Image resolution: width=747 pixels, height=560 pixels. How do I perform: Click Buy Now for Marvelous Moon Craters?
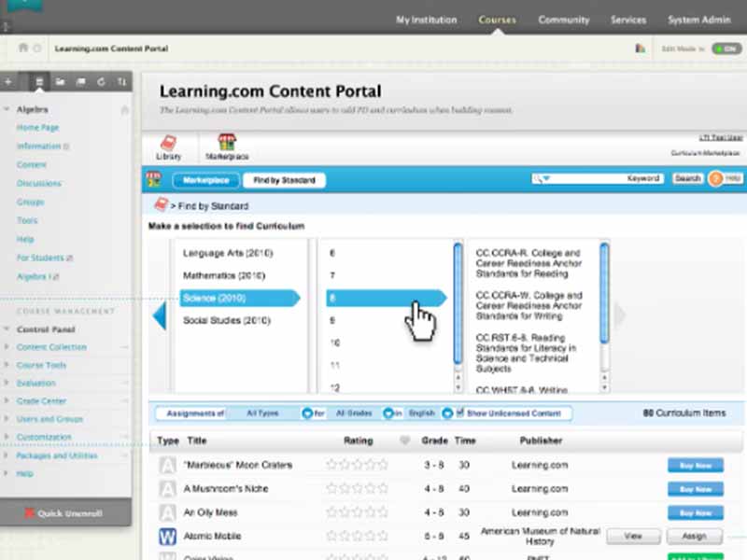pos(695,465)
